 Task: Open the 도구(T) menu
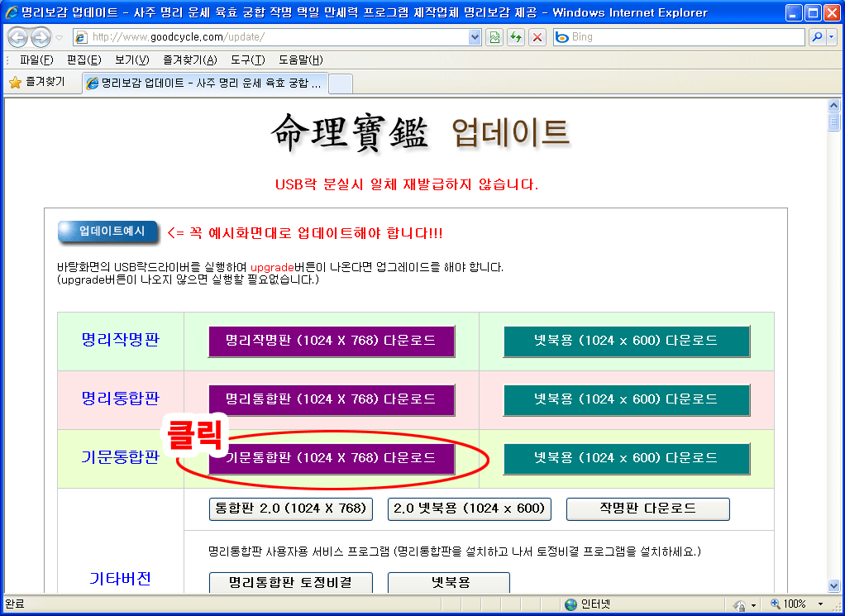point(248,60)
